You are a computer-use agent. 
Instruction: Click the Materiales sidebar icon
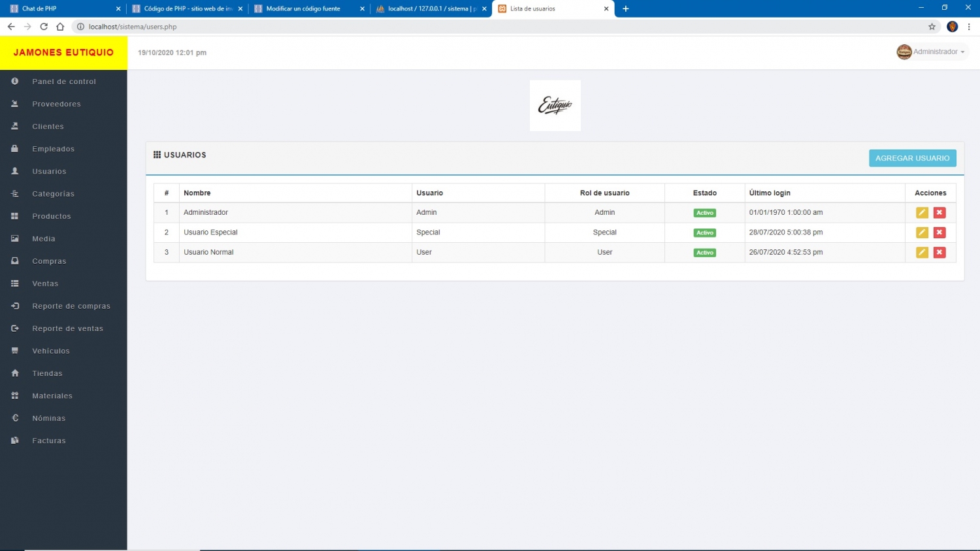(14, 396)
